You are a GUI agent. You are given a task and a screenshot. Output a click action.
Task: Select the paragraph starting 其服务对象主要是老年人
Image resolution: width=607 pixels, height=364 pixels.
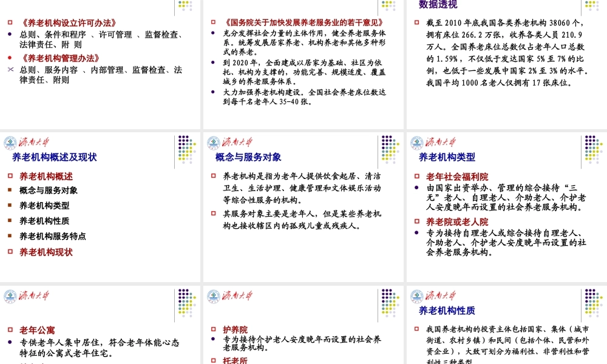click(302, 220)
